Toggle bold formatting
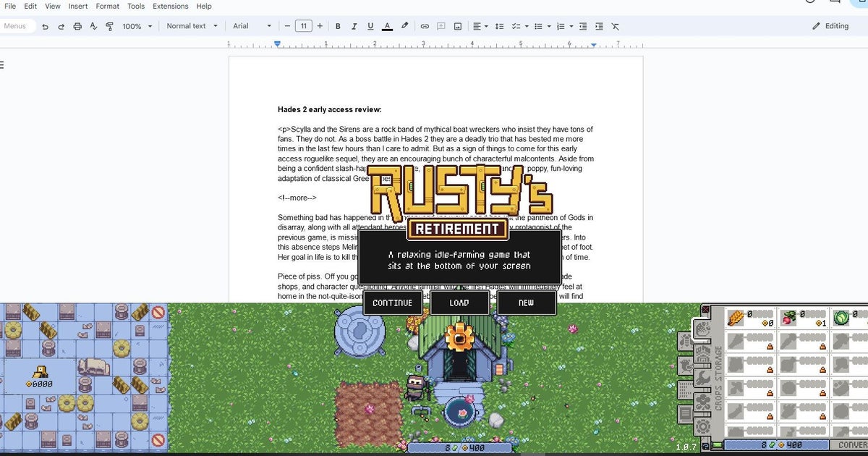 pyautogui.click(x=338, y=26)
